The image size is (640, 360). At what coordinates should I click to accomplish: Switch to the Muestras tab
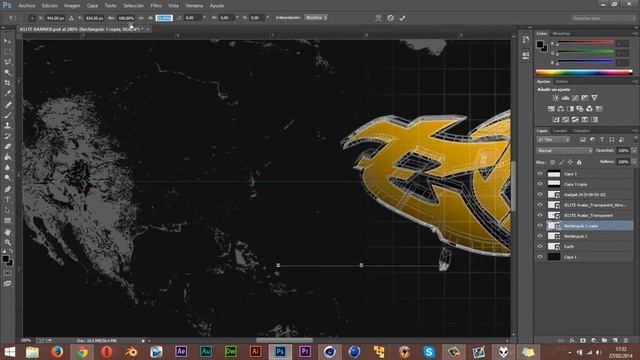[561, 33]
